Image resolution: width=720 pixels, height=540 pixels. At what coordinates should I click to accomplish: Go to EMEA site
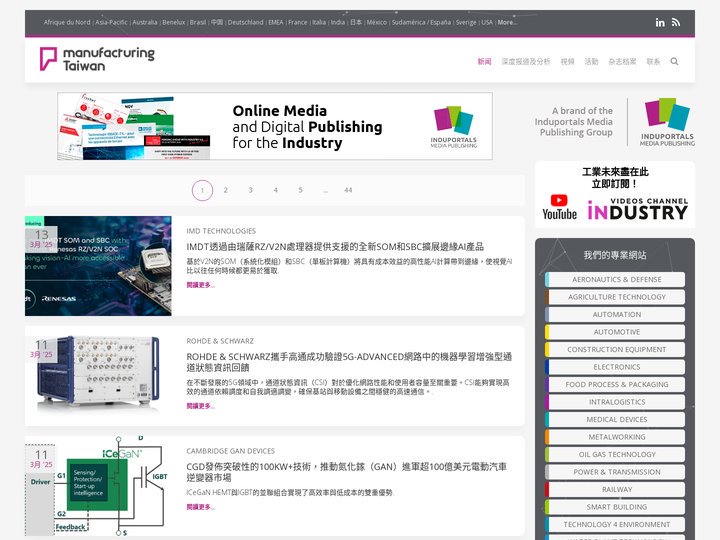(276, 22)
